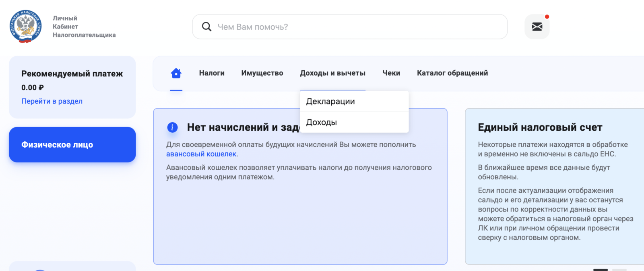
Task: Expand the Доходы и вычеты menu
Action: click(x=332, y=73)
